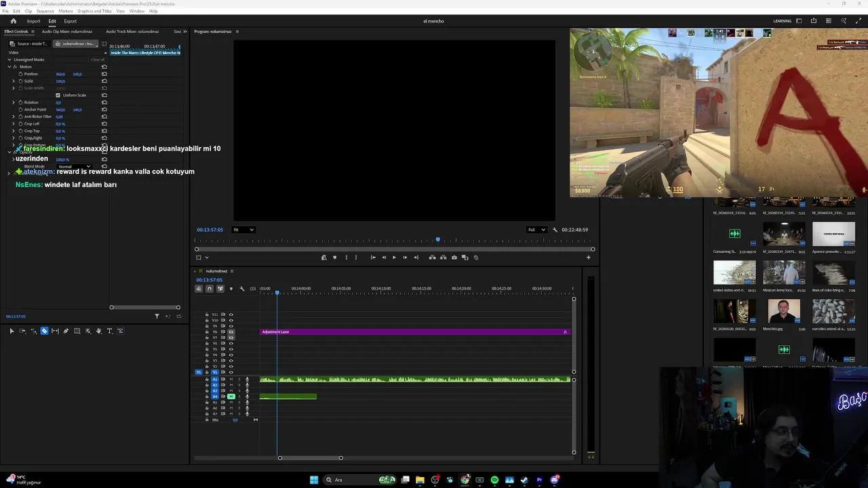The height and width of the screenshot is (488, 868).
Task: Click Mark Out bracket button
Action: coord(356,258)
